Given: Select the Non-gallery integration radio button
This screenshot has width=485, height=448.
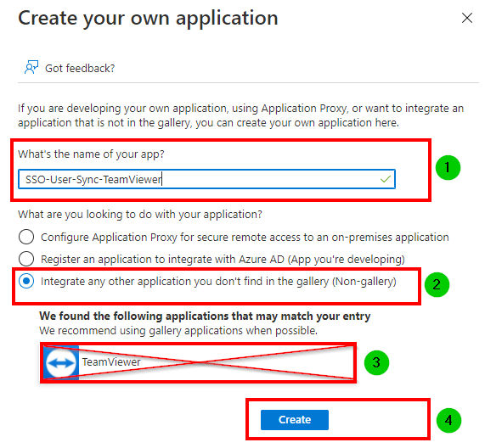Looking at the screenshot, I should (26, 281).
